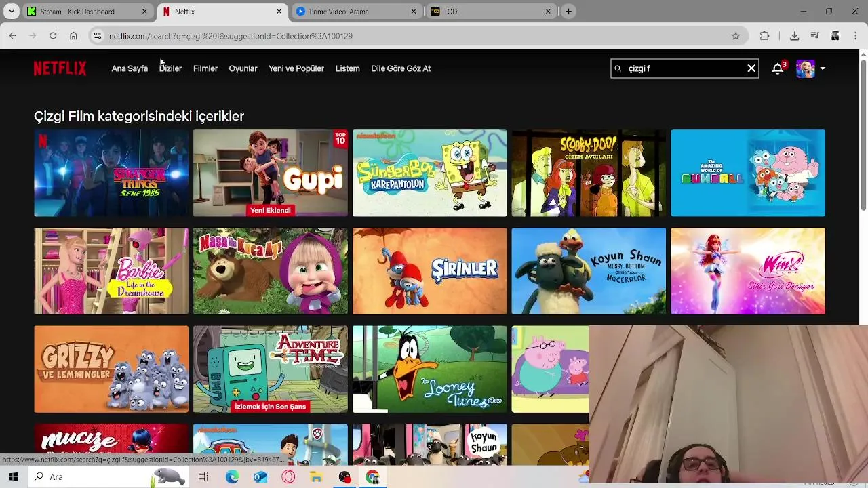The height and width of the screenshot is (488, 868).
Task: Close the Stream - Kick Dashboard tab
Action: tap(144, 12)
